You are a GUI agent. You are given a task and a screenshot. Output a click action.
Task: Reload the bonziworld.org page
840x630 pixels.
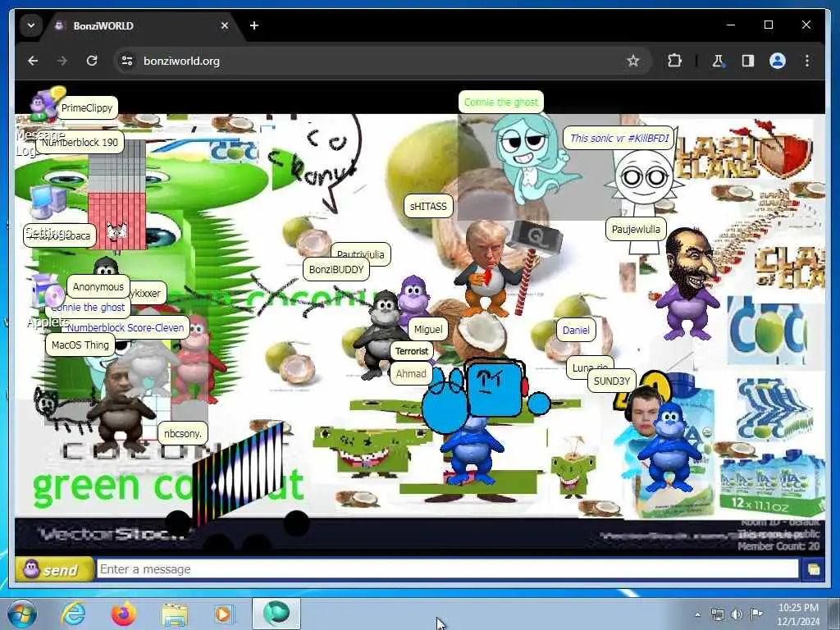[x=92, y=61]
